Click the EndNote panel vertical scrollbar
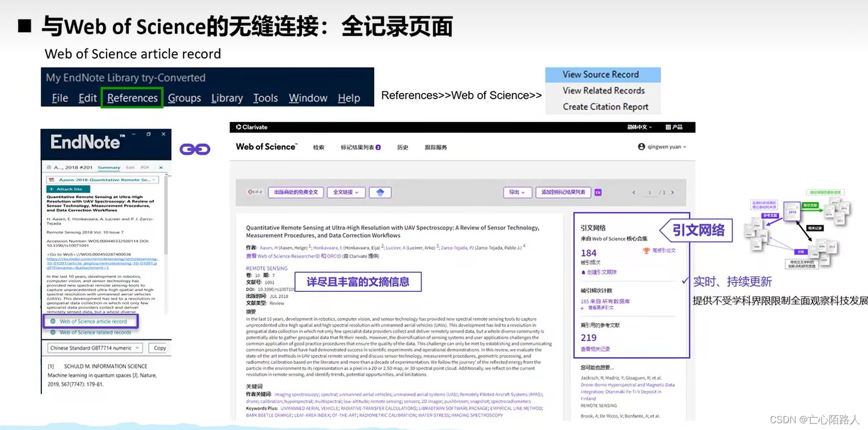 coord(167,215)
